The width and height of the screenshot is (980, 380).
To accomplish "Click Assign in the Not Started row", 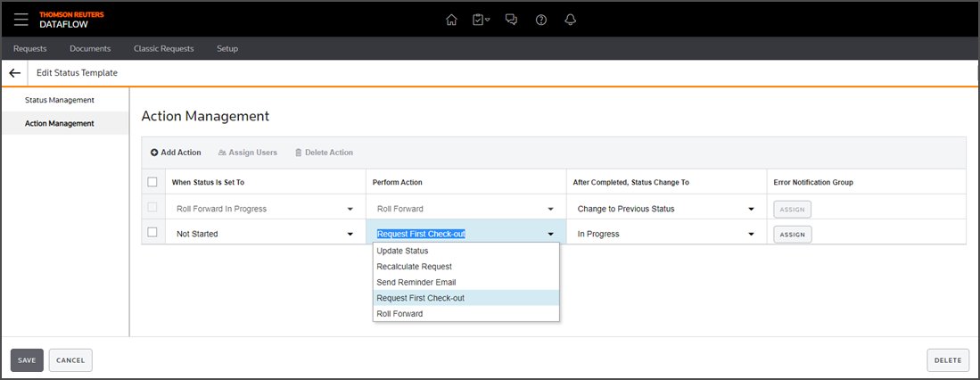I will pyautogui.click(x=793, y=235).
